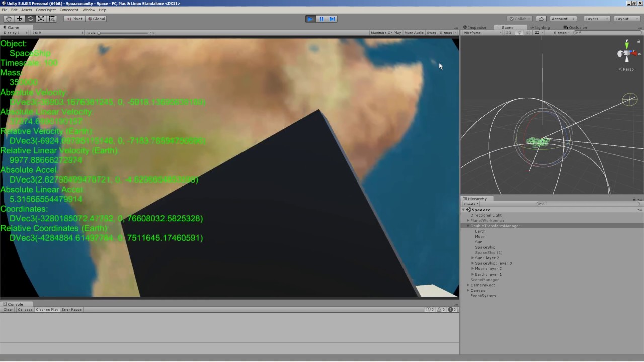
Task: Expand the PlanetWorkbench object
Action: (x=468, y=221)
